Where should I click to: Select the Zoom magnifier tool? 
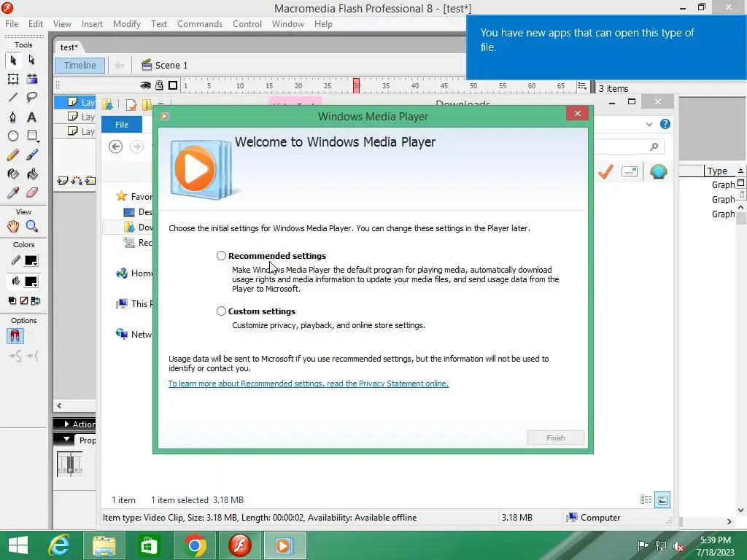point(32,227)
